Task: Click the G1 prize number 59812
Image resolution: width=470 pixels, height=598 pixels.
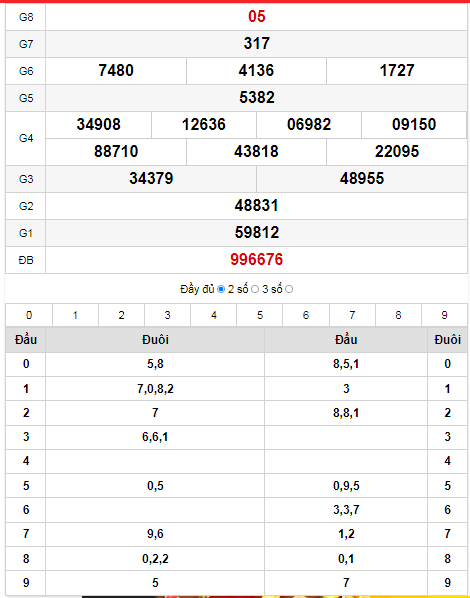Action: point(256,233)
